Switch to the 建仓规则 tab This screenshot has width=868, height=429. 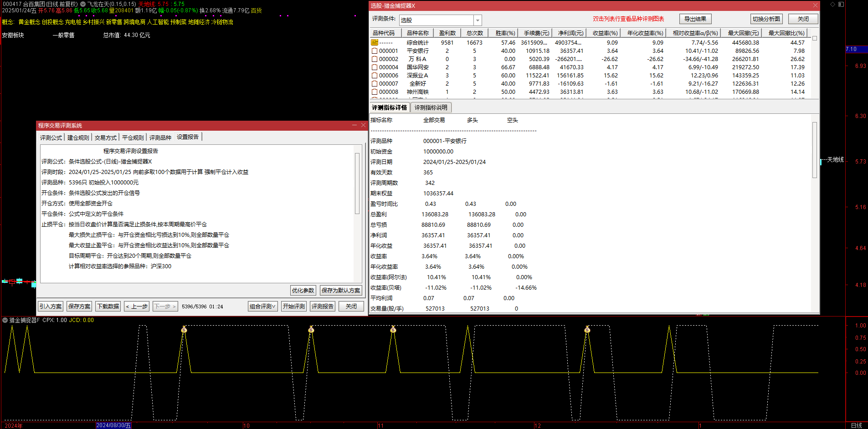point(78,138)
